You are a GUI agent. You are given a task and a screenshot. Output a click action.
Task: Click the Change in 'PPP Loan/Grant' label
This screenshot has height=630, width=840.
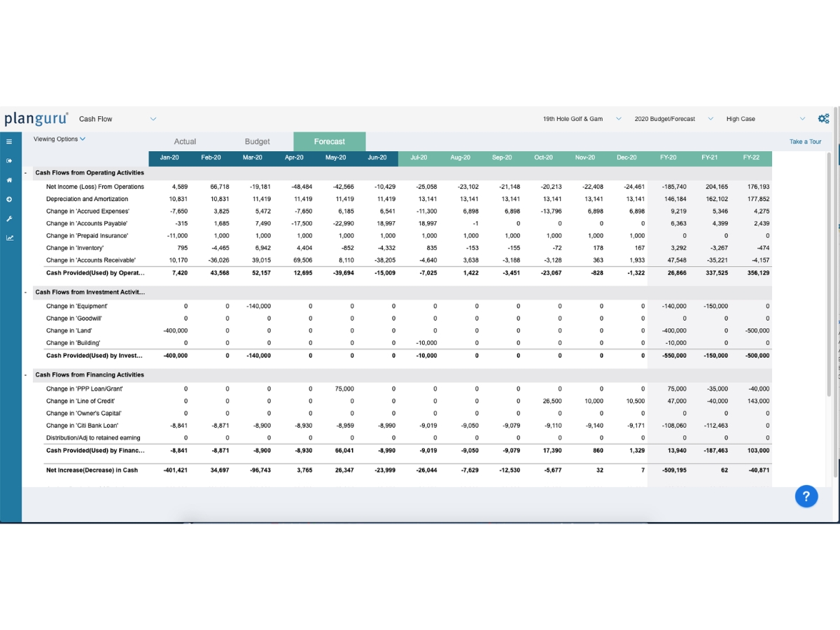click(x=85, y=388)
